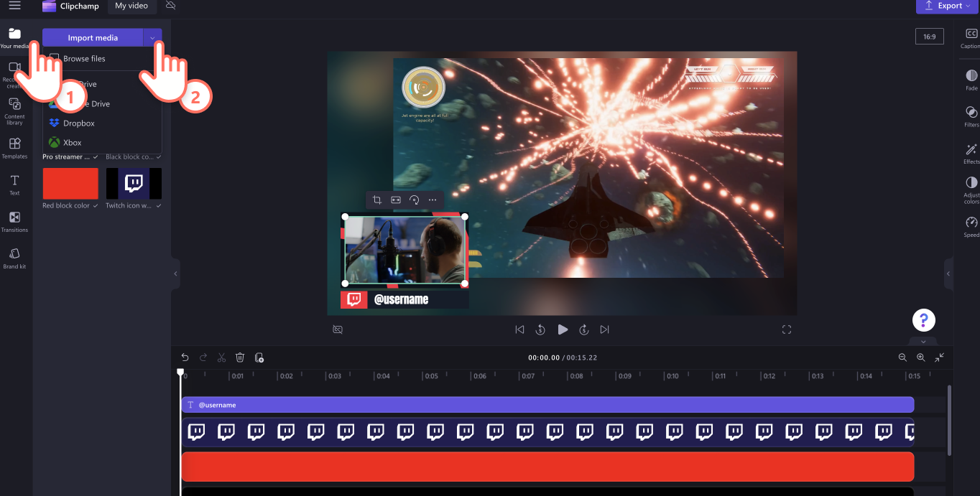The height and width of the screenshot is (496, 980).
Task: Click the 0:05 timeline ruler mark
Action: (x=430, y=375)
